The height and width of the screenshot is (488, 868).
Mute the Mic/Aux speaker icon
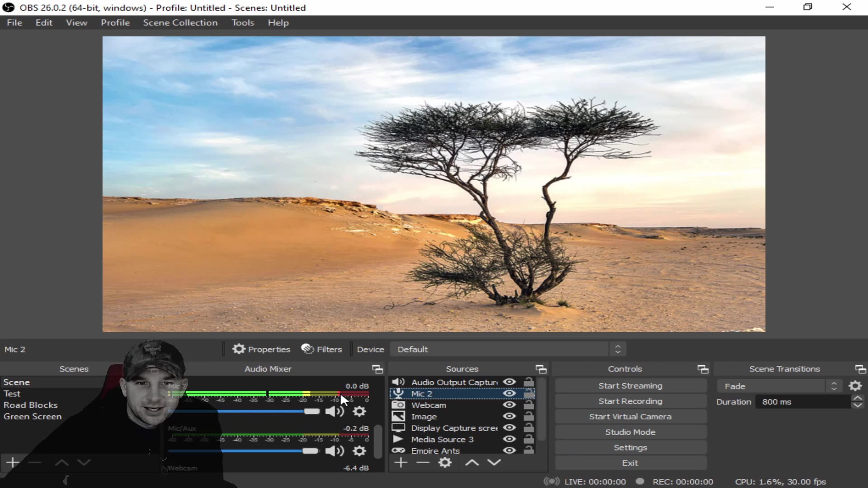pyautogui.click(x=334, y=450)
